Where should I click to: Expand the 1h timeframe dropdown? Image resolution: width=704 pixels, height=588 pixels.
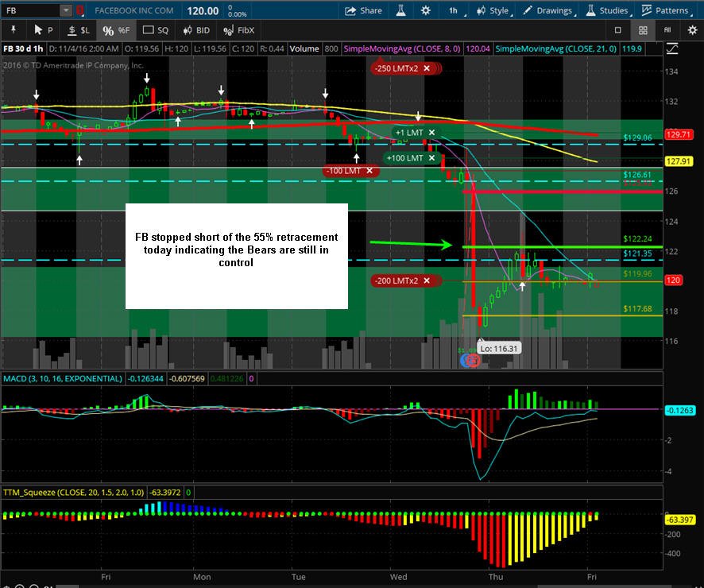point(456,10)
